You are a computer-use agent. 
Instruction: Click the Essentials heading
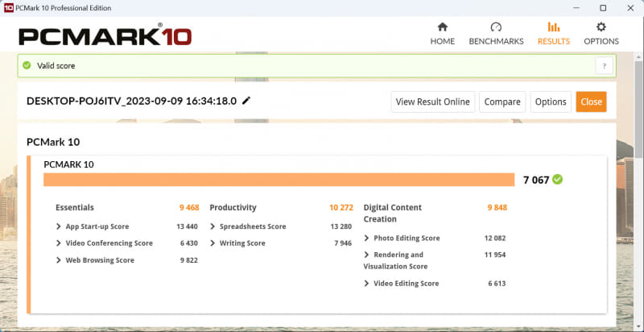point(75,208)
